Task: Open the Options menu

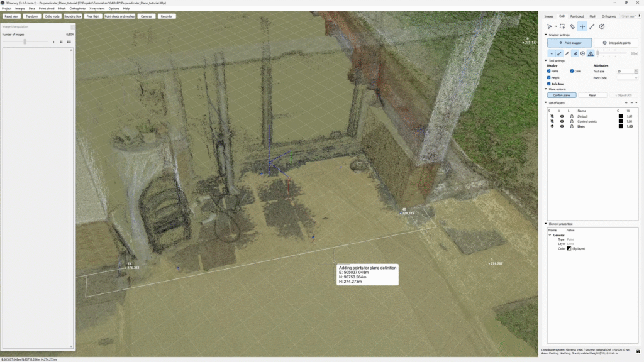Action: coord(114,9)
